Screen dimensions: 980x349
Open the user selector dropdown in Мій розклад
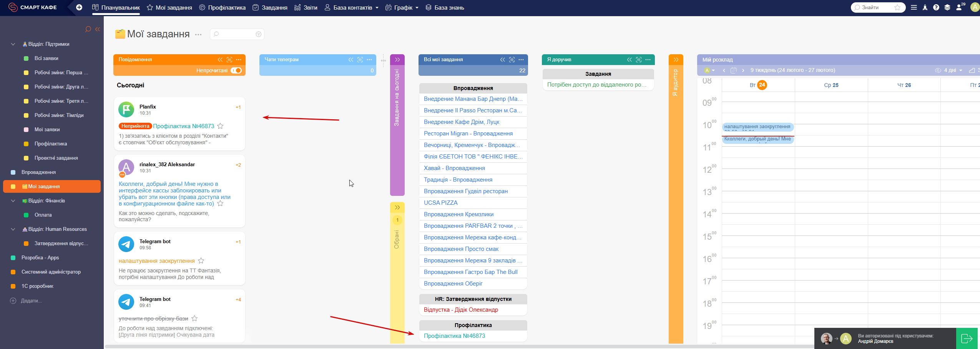coord(709,70)
